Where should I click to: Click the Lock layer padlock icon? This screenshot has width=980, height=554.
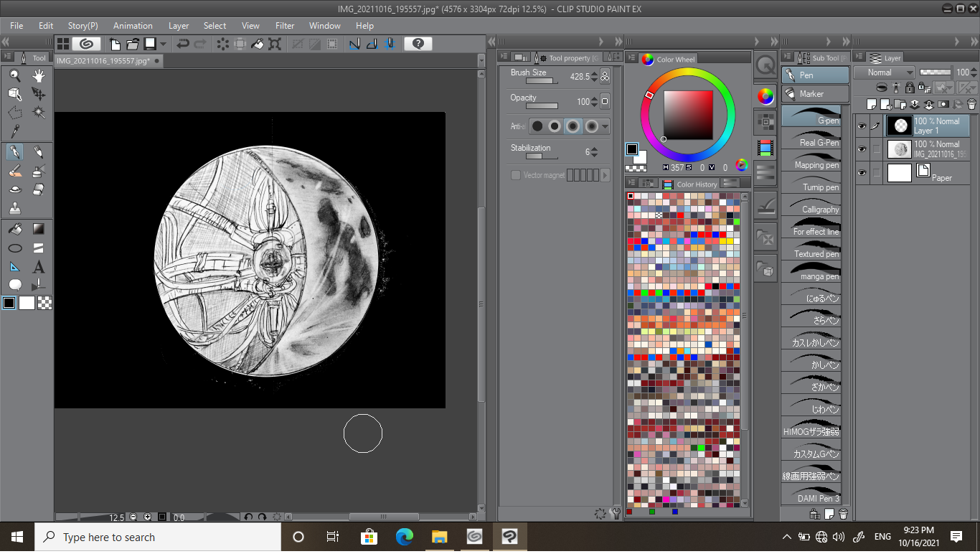tap(910, 87)
